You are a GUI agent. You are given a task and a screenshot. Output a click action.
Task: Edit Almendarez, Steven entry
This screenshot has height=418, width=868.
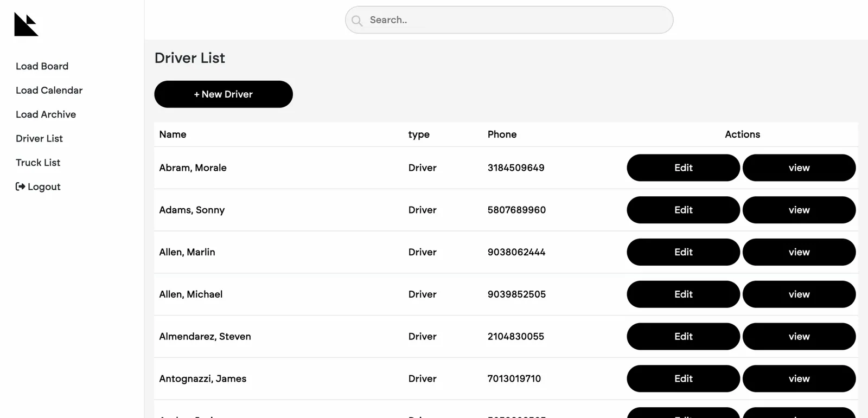[683, 337]
